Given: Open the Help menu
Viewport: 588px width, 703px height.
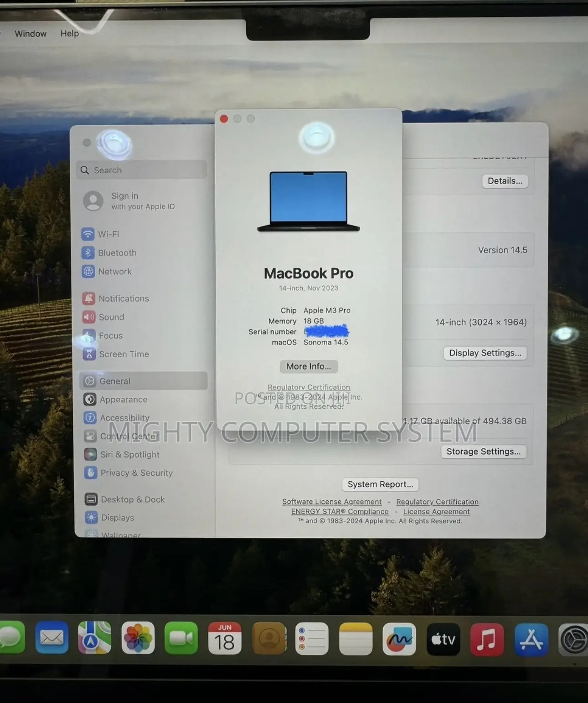Looking at the screenshot, I should [x=70, y=33].
